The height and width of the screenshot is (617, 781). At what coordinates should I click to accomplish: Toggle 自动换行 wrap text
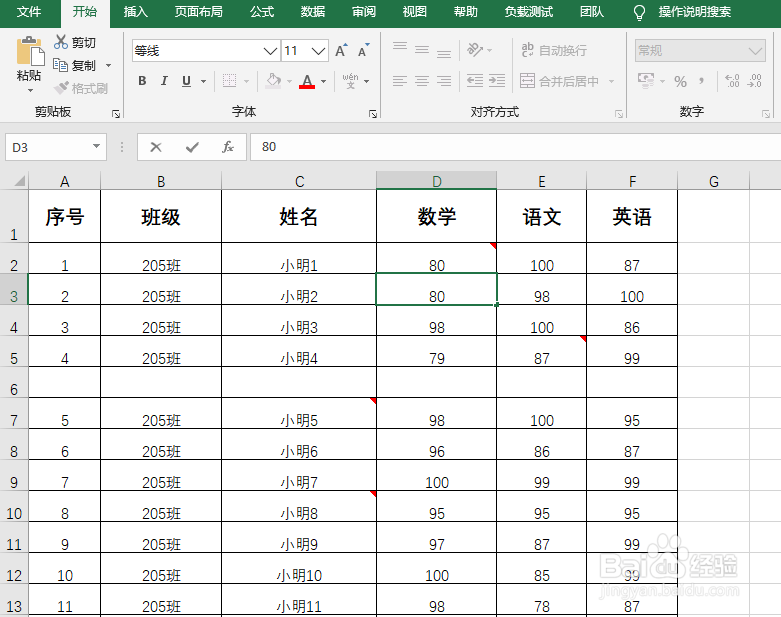pos(553,50)
